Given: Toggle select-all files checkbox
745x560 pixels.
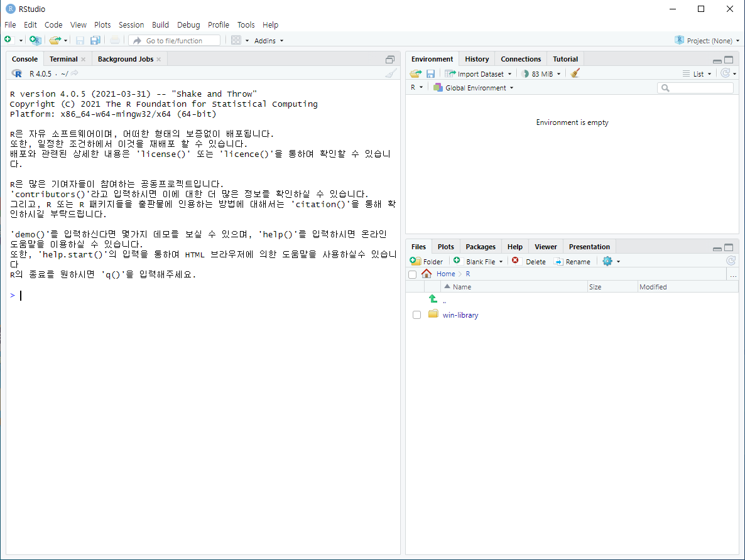Looking at the screenshot, I should pos(413,274).
